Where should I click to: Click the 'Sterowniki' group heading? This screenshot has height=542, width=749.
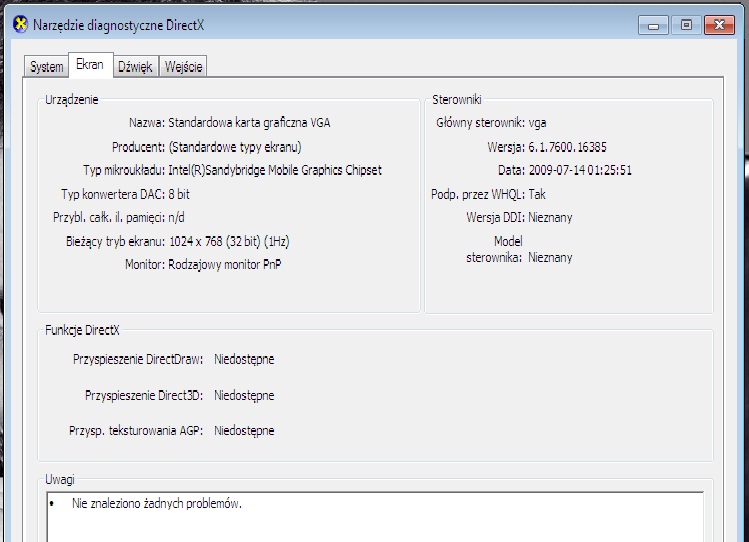point(457,100)
